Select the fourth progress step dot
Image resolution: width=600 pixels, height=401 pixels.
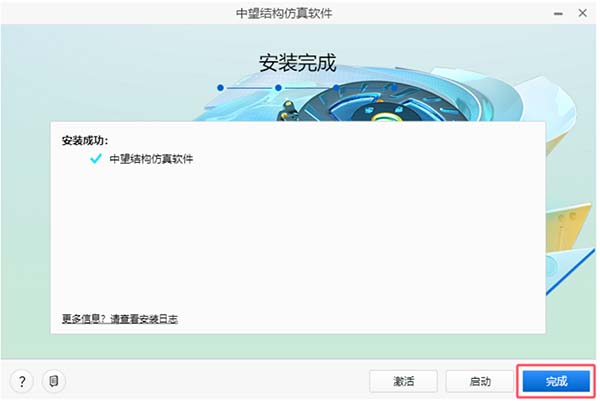point(394,88)
